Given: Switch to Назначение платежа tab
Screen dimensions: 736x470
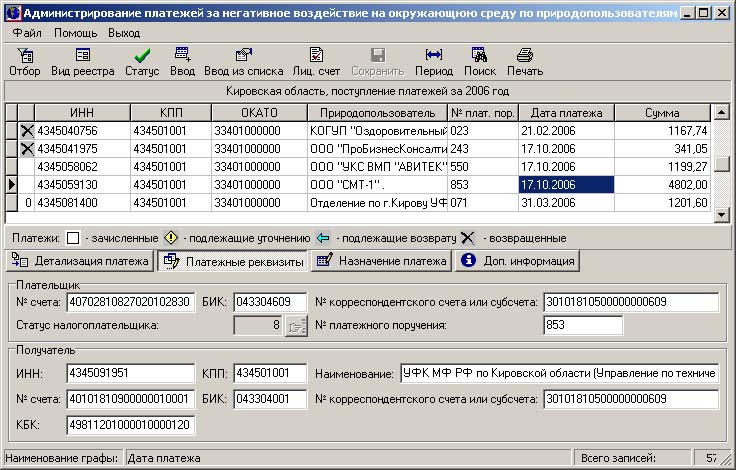Looking at the screenshot, I should [x=380, y=261].
